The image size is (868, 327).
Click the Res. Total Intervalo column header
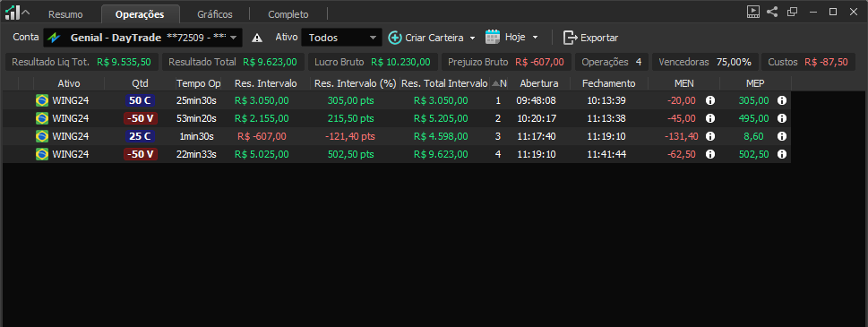pyautogui.click(x=445, y=83)
